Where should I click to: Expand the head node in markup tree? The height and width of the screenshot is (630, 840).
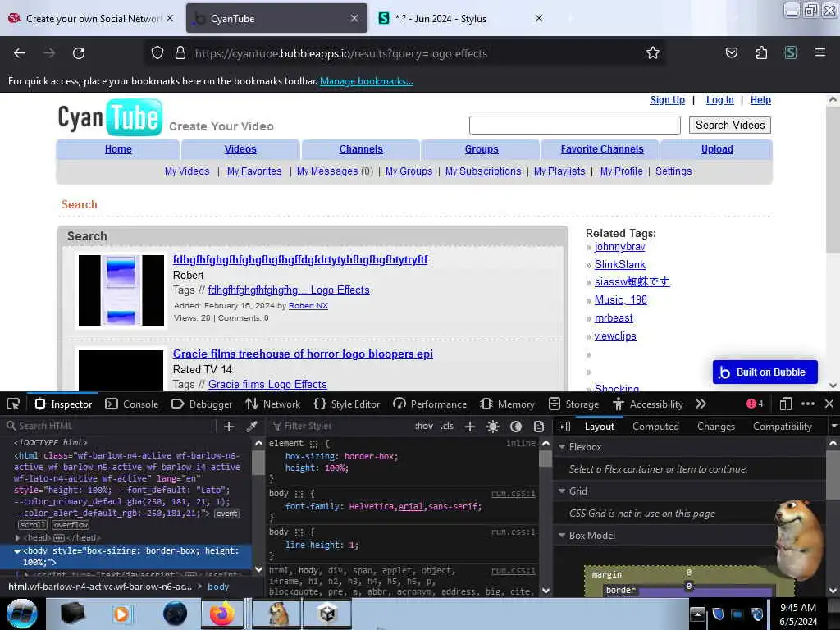point(17,537)
